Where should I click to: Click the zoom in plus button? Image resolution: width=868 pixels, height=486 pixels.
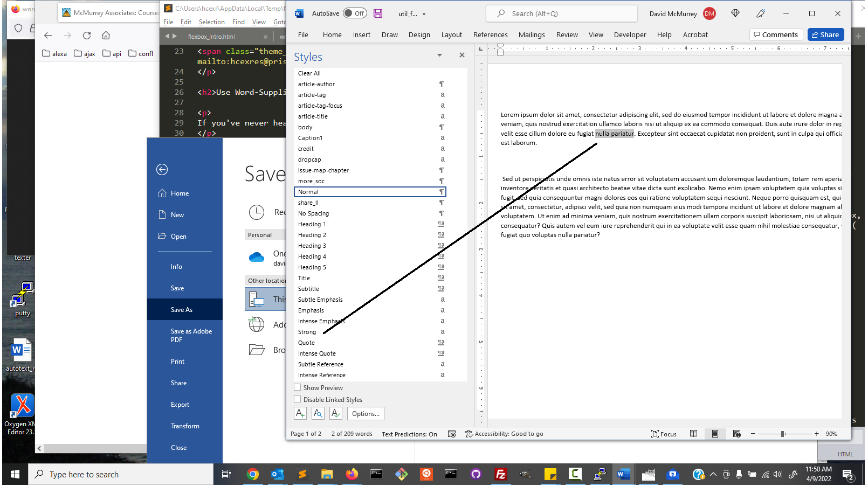[816, 434]
